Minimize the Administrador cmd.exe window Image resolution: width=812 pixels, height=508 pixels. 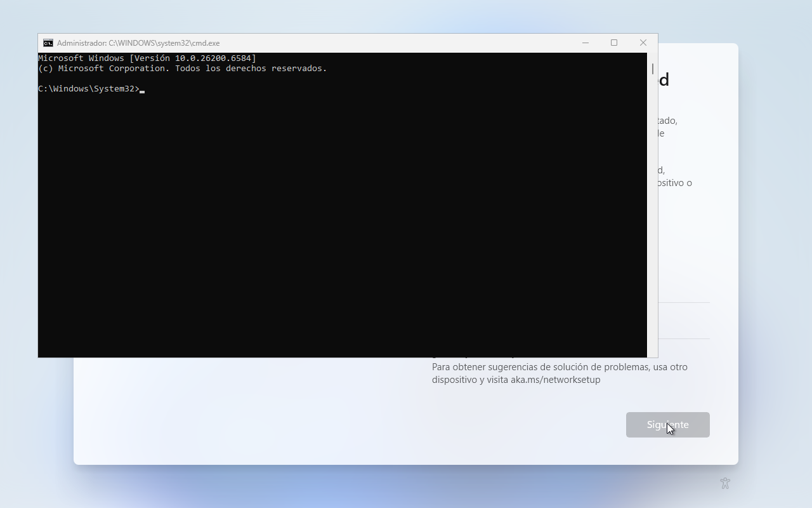coord(585,43)
